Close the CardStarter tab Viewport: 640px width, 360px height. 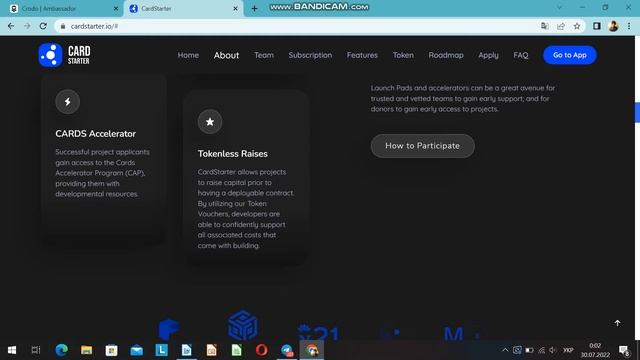coord(236,9)
